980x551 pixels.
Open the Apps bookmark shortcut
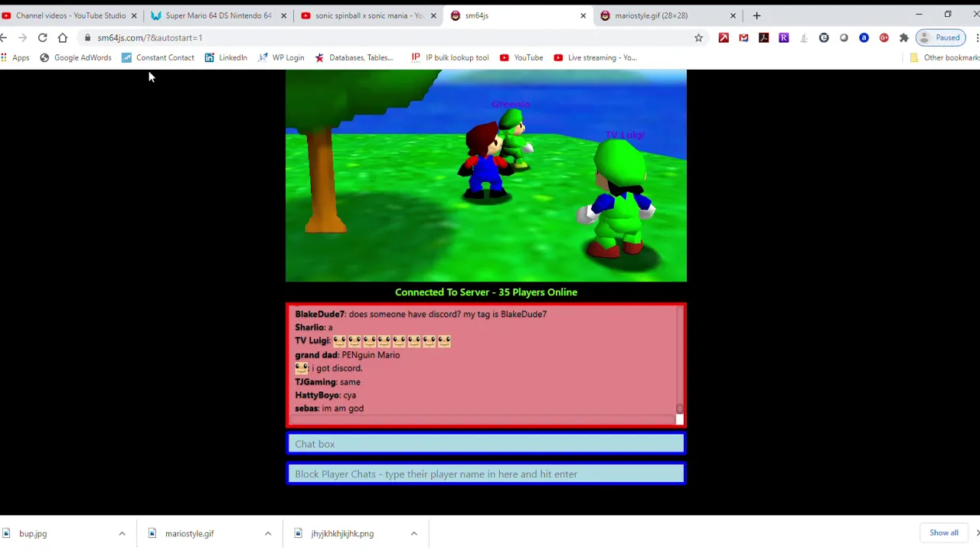point(15,57)
